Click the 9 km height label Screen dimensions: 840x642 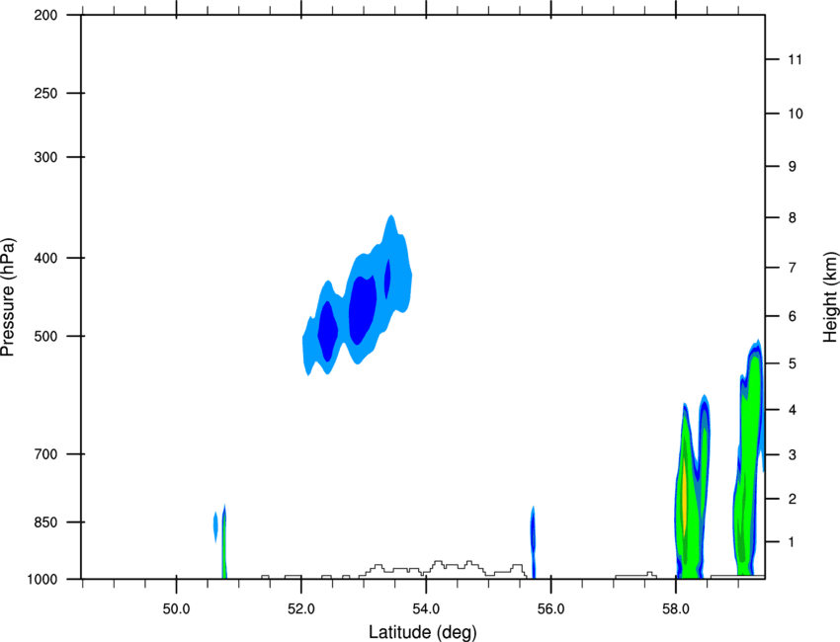click(793, 167)
